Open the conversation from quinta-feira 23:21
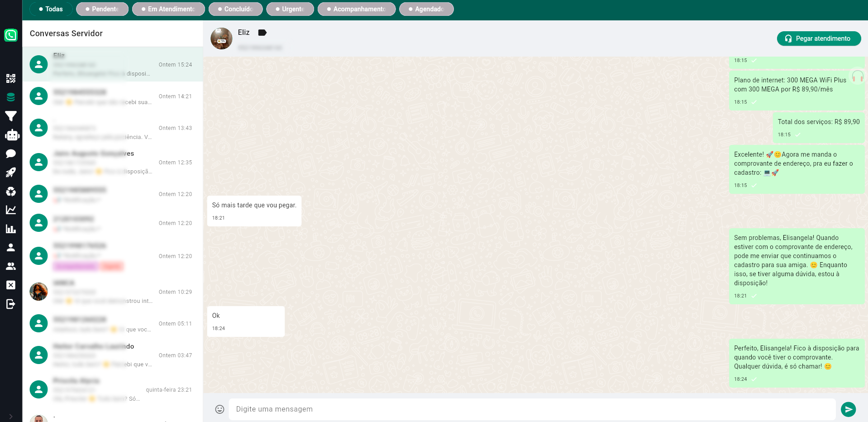Viewport: 868px width, 422px height. click(113, 389)
